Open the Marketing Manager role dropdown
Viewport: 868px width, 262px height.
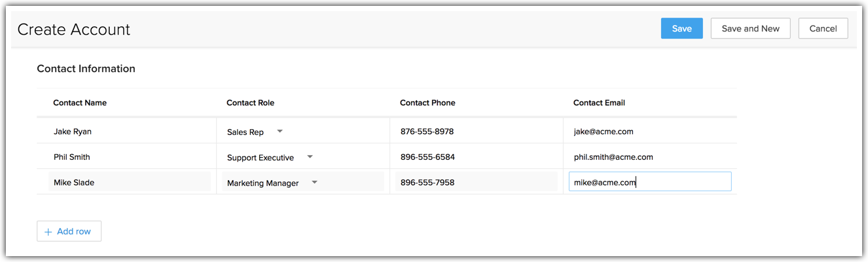click(314, 183)
